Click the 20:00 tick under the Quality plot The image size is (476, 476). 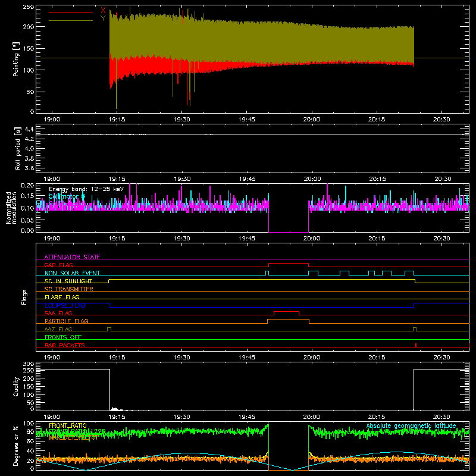[x=312, y=417]
